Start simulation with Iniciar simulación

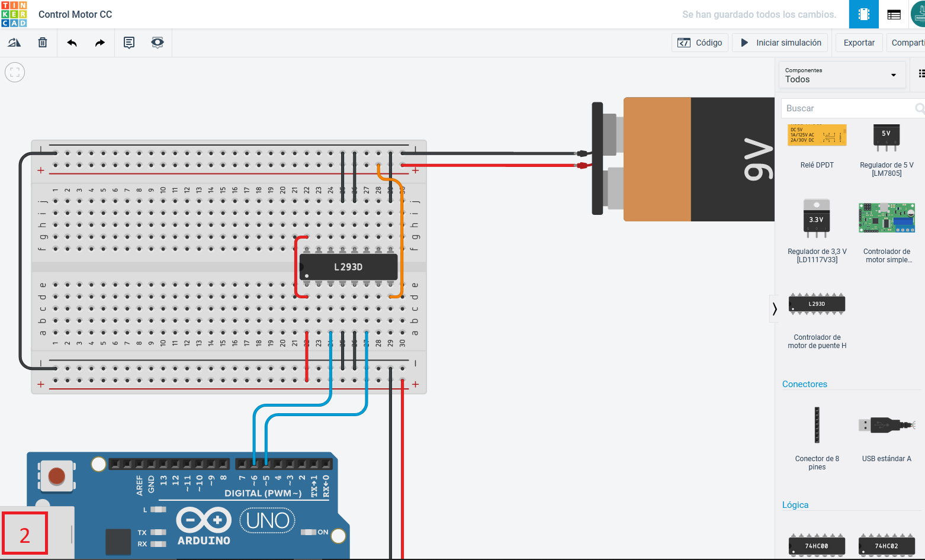[781, 43]
